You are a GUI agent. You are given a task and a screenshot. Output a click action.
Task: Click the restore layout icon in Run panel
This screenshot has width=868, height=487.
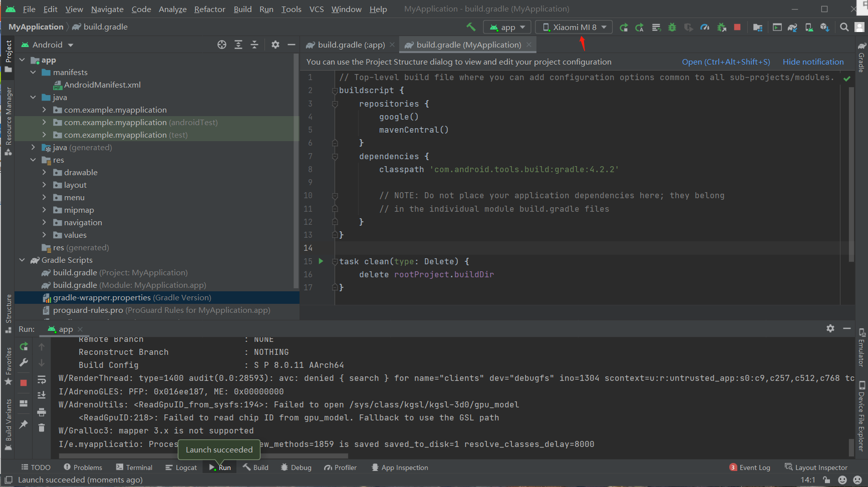click(x=24, y=403)
